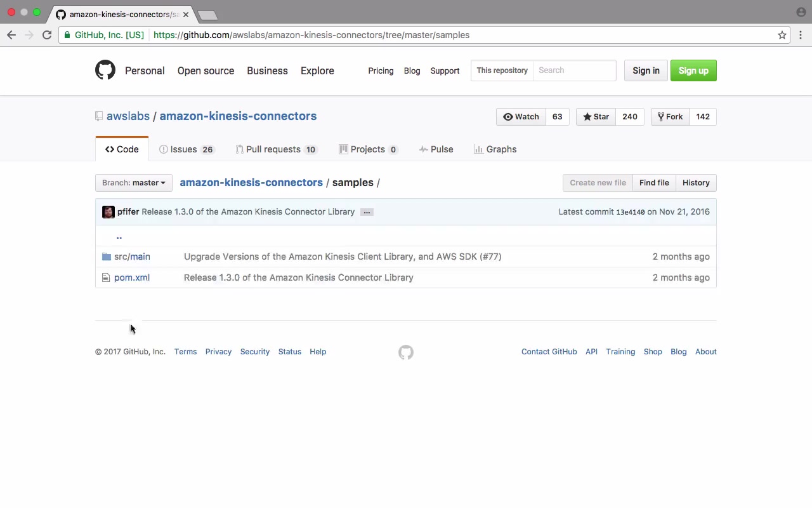Click the awslabs owner link

click(128, 116)
